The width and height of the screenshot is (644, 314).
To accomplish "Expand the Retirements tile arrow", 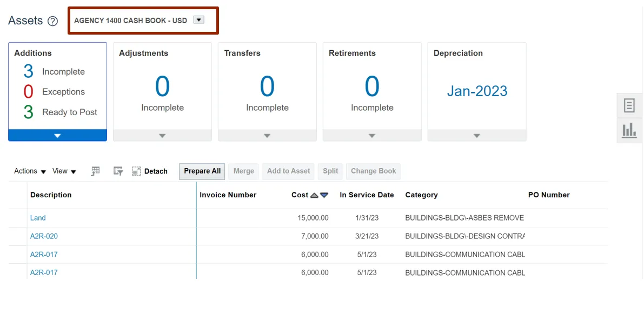I will point(372,136).
